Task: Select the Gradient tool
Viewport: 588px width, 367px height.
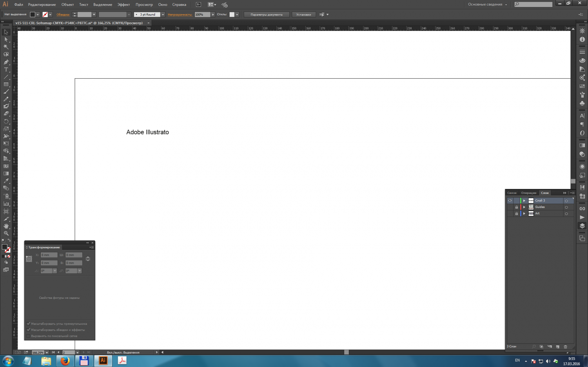Action: (6, 174)
